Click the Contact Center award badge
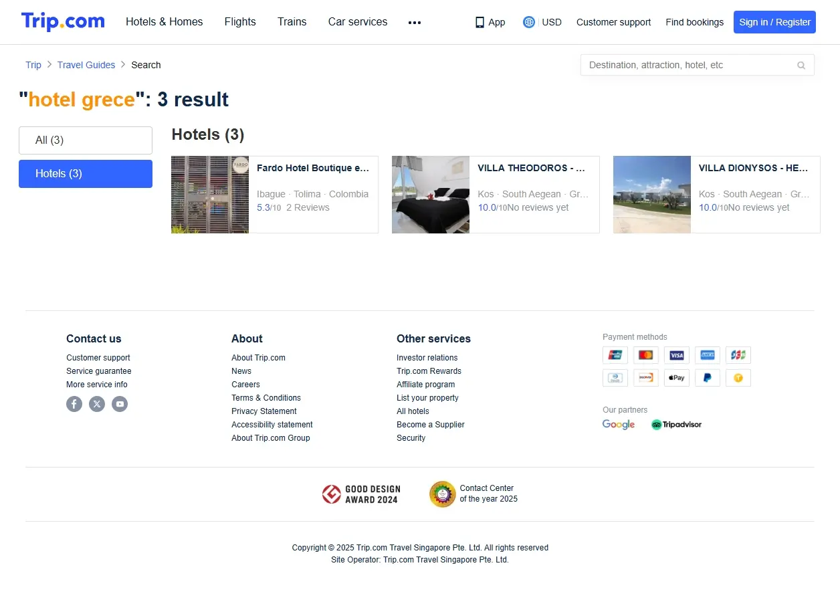The image size is (840, 616). click(474, 494)
